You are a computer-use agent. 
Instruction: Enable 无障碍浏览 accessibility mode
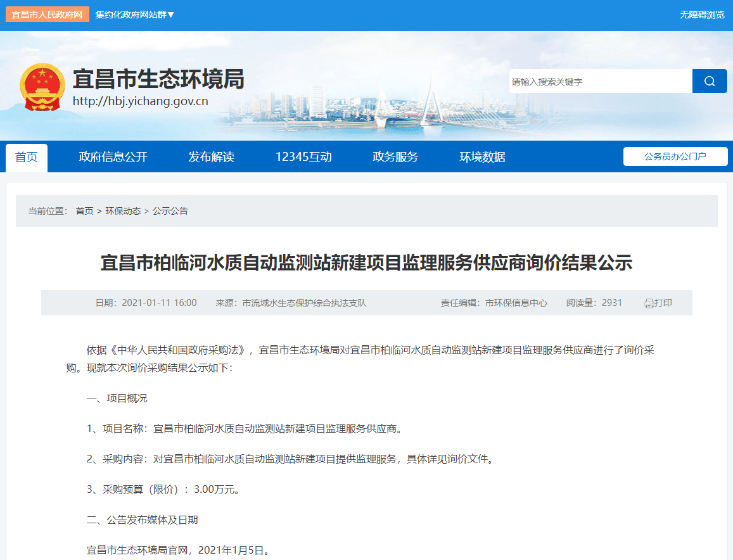(x=702, y=15)
